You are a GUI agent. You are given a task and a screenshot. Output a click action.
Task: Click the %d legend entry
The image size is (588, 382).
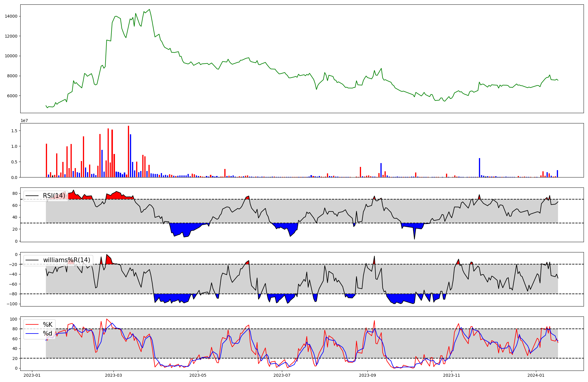pos(48,334)
